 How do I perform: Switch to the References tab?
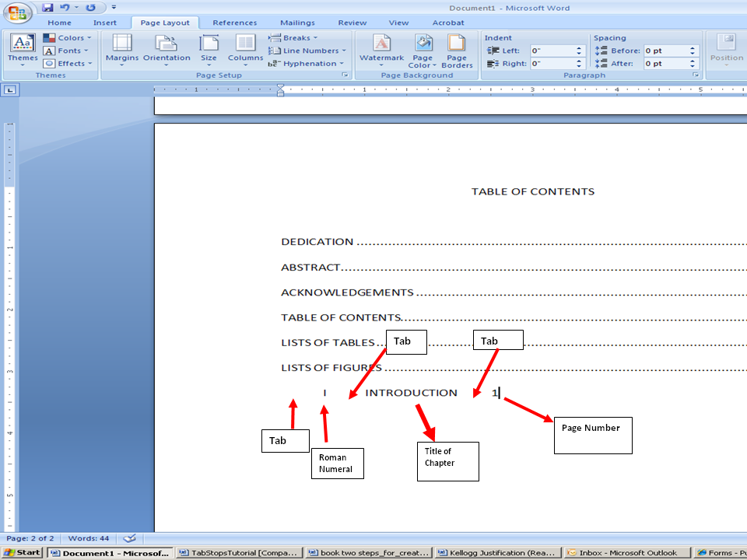click(234, 23)
